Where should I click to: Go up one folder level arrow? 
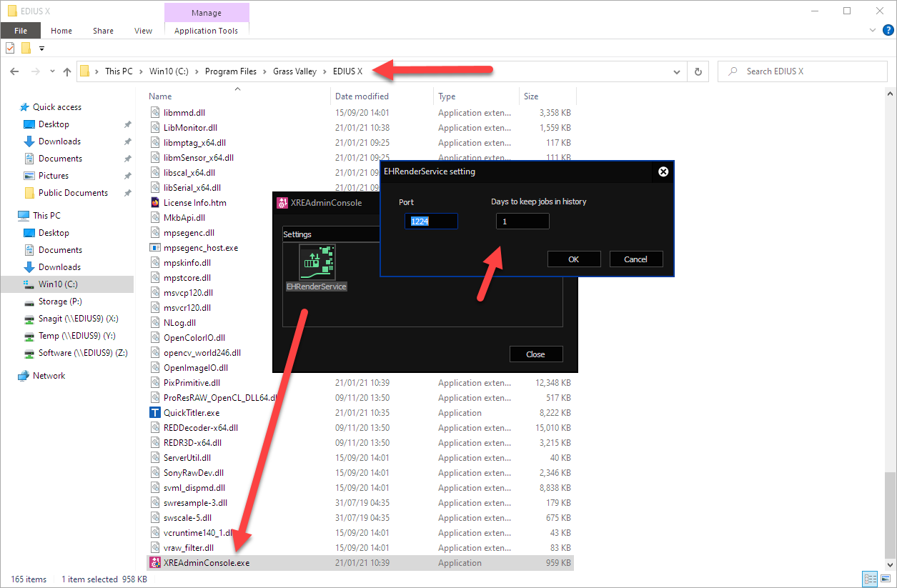(x=67, y=71)
